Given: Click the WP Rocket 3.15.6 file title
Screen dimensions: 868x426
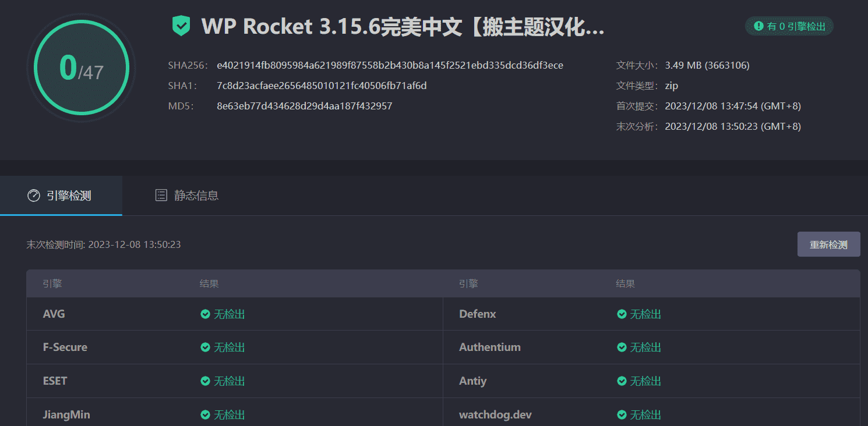Looking at the screenshot, I should click(x=403, y=27).
